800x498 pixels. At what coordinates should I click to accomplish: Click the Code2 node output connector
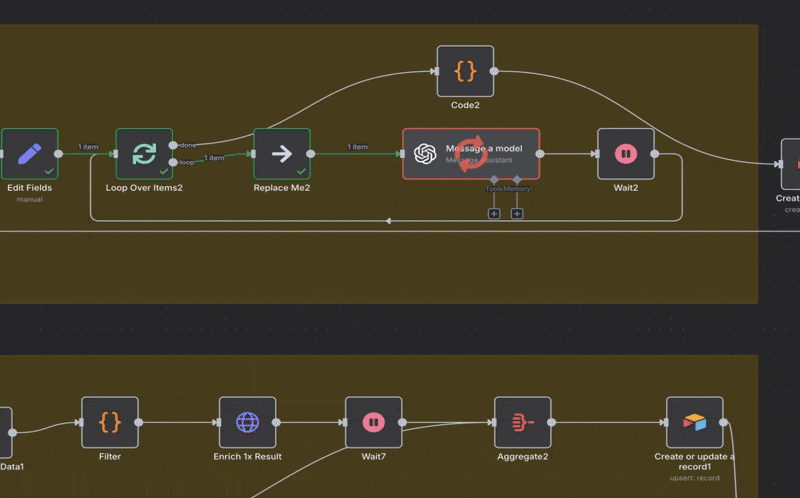point(494,72)
